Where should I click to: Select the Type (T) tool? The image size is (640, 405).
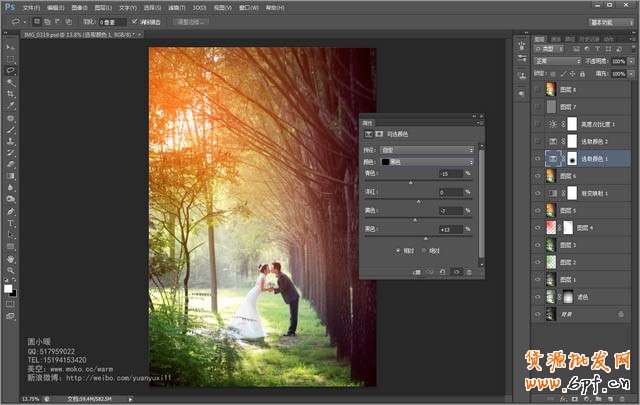tap(10, 223)
